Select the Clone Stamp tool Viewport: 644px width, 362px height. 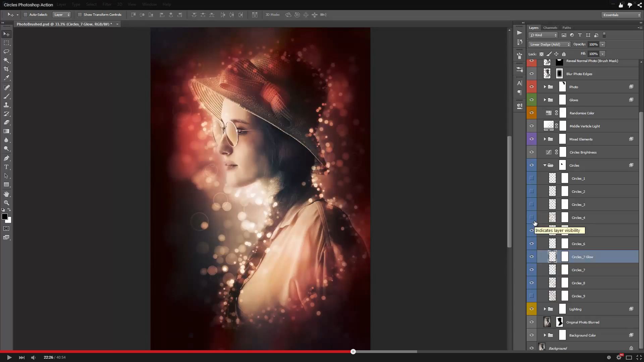click(6, 105)
